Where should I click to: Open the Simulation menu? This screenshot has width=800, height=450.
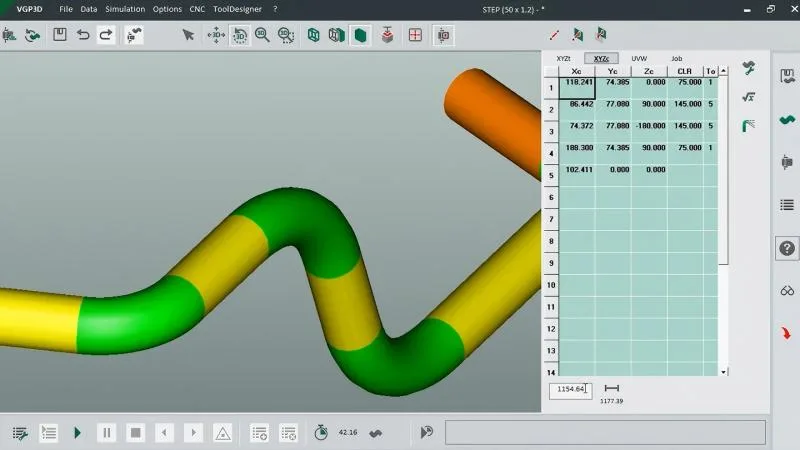[x=125, y=9]
